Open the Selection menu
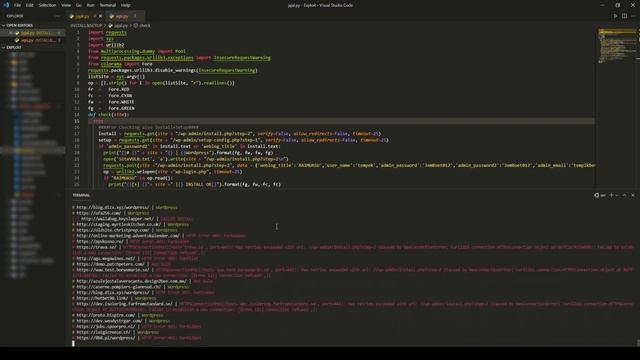Viewport: 640px width, 360px height. coord(47,5)
